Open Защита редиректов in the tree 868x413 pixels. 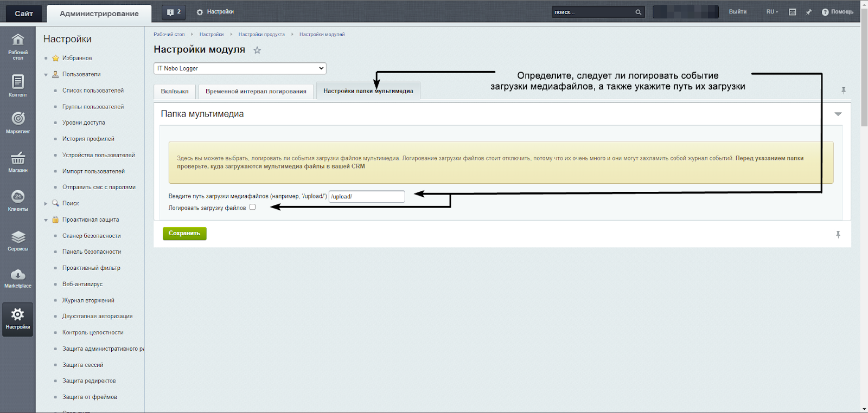coord(89,380)
